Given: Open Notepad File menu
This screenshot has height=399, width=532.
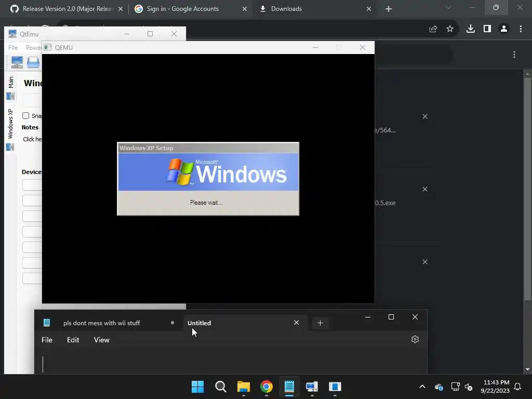Looking at the screenshot, I should [x=47, y=340].
